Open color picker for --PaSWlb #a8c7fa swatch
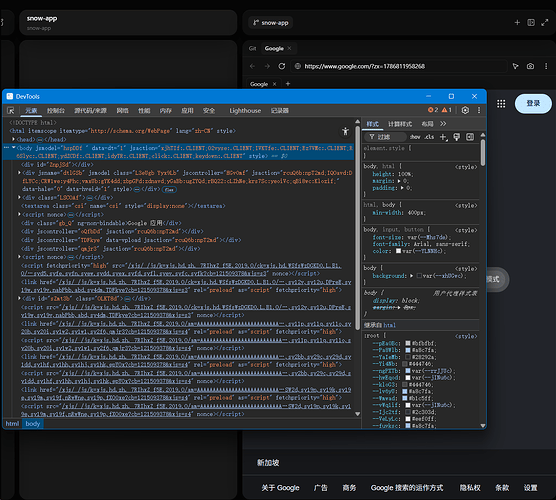The image size is (556, 500). point(408,350)
